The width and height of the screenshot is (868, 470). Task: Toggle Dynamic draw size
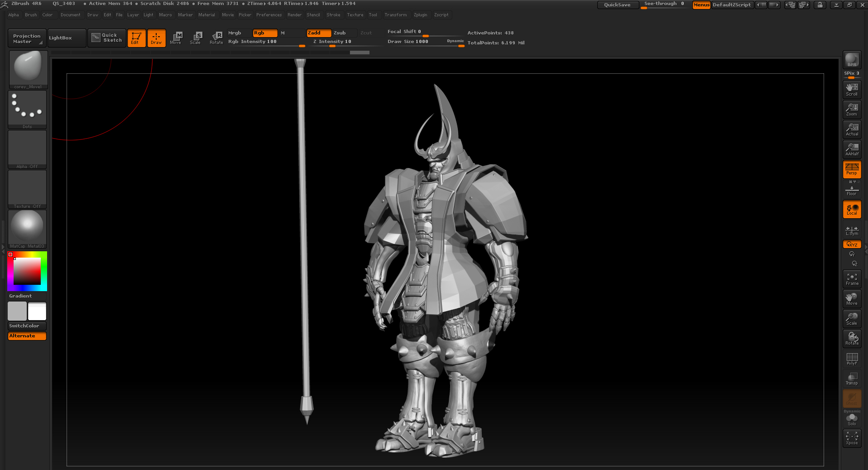(x=455, y=41)
